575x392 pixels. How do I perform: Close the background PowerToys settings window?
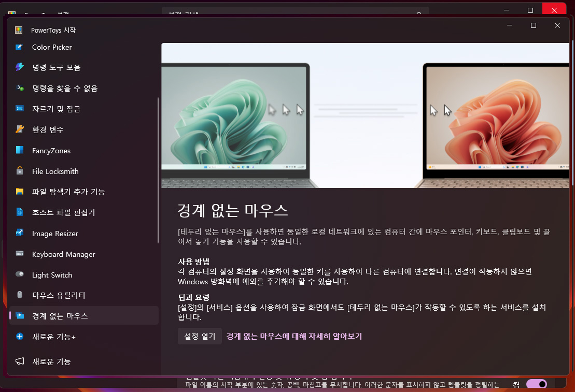coord(554,10)
